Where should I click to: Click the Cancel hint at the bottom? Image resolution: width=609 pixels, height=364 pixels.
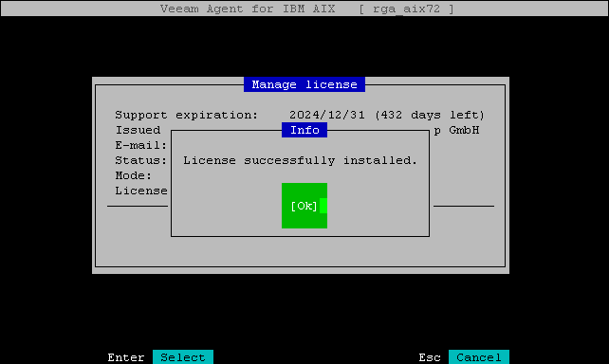click(478, 357)
